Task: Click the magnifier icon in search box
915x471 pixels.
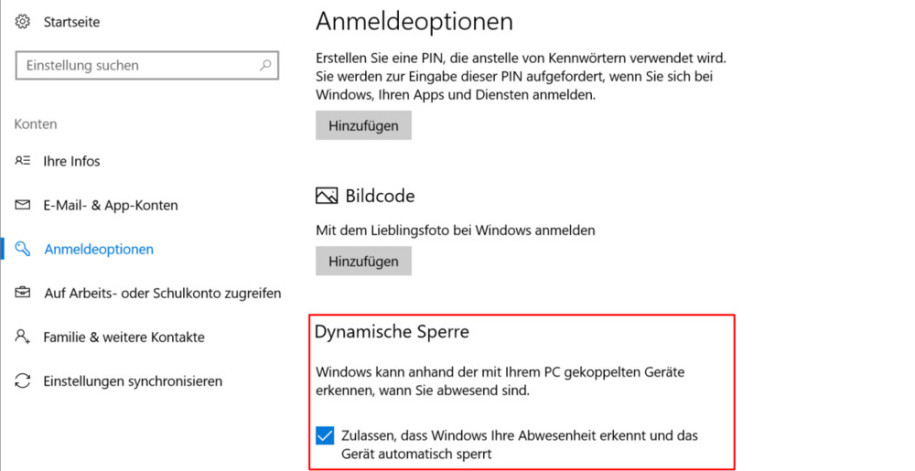Action: 266,65
